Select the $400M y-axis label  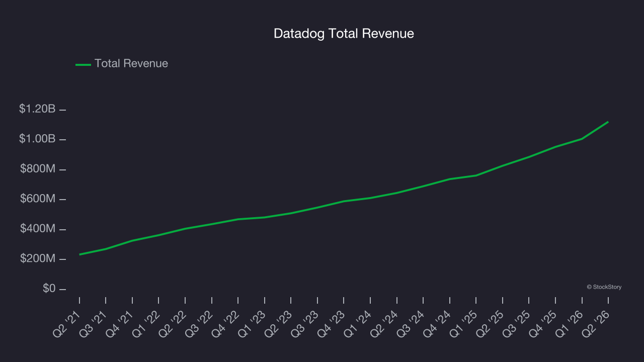click(38, 229)
